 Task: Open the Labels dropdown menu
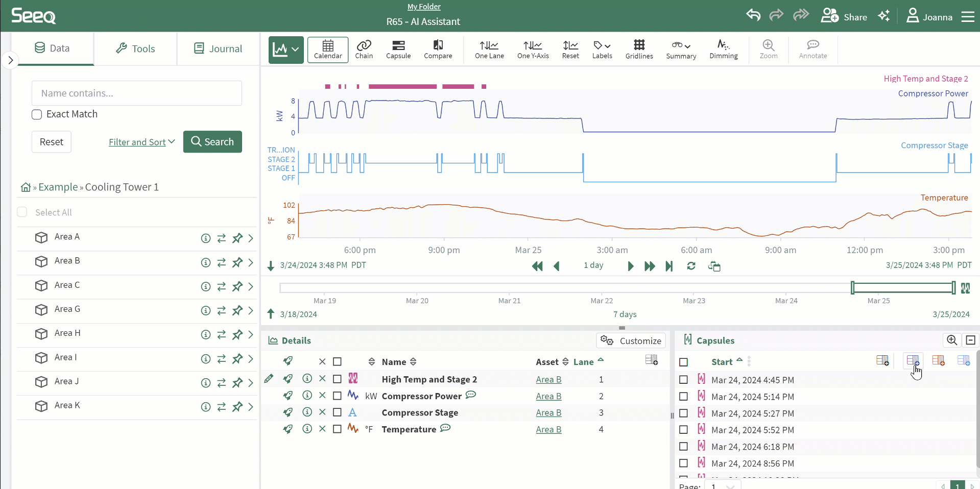tap(602, 50)
